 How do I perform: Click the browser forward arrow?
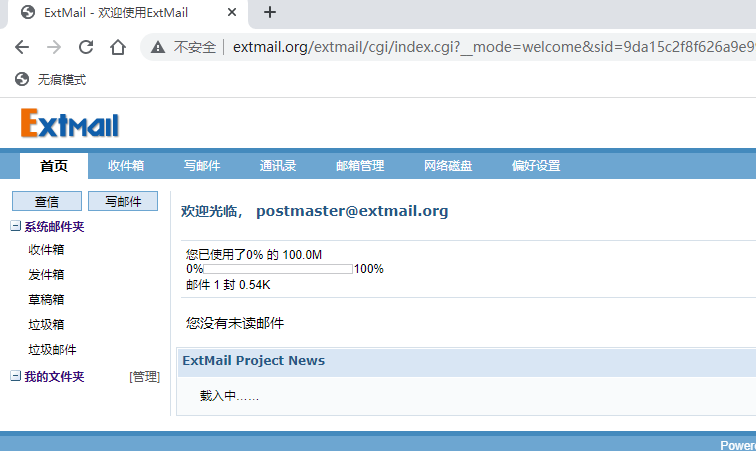click(x=54, y=47)
